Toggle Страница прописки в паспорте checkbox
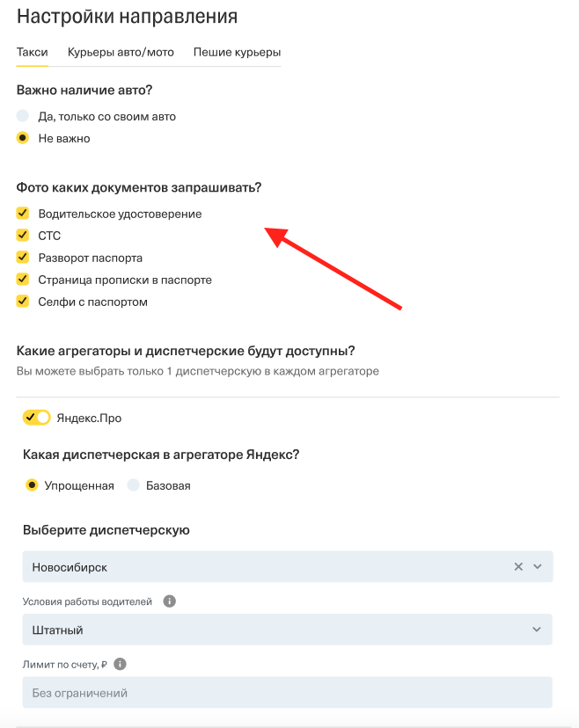This screenshot has width=579, height=728. [23, 280]
